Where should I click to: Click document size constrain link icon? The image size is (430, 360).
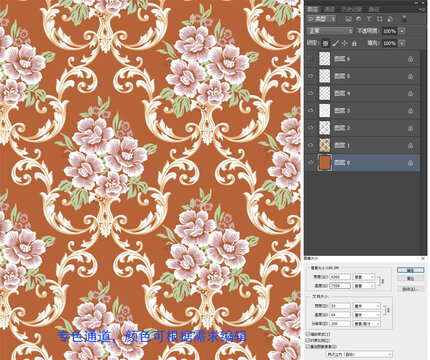click(387, 310)
